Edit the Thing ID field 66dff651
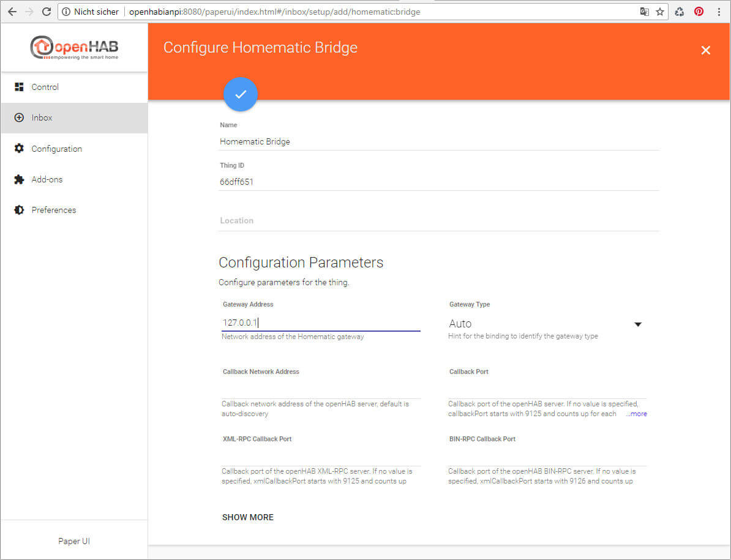 point(439,182)
